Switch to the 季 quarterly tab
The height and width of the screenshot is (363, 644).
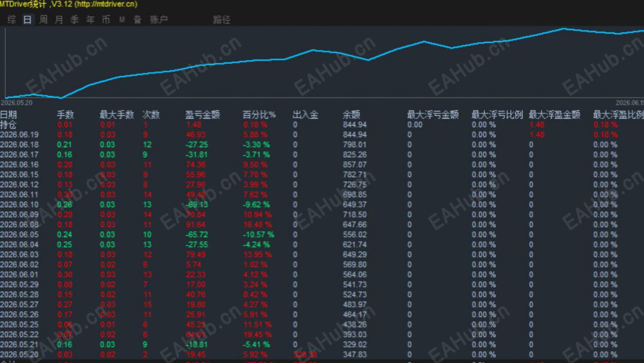(x=75, y=20)
